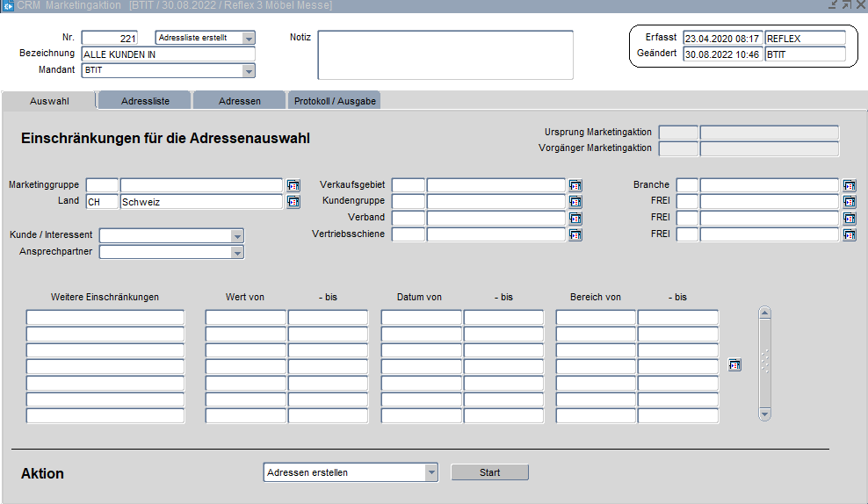Switch to the Protokoll / Ausgabe tab
The height and width of the screenshot is (504, 868).
(x=335, y=101)
